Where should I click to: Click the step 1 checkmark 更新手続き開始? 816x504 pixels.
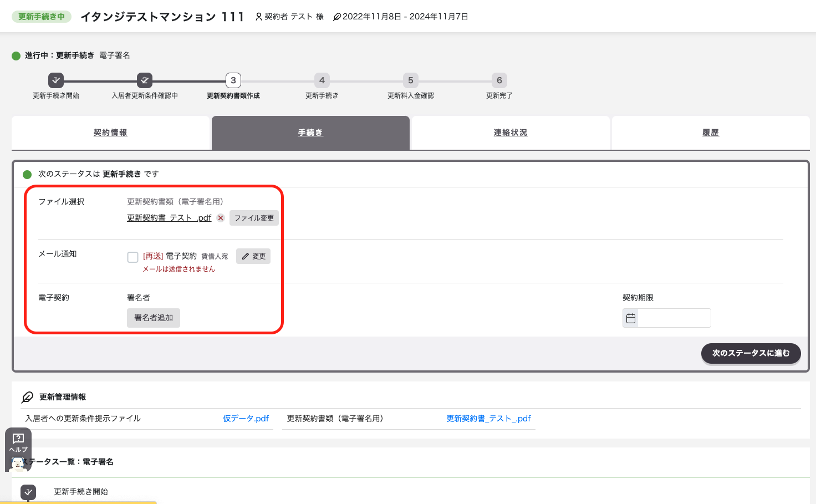pyautogui.click(x=56, y=80)
